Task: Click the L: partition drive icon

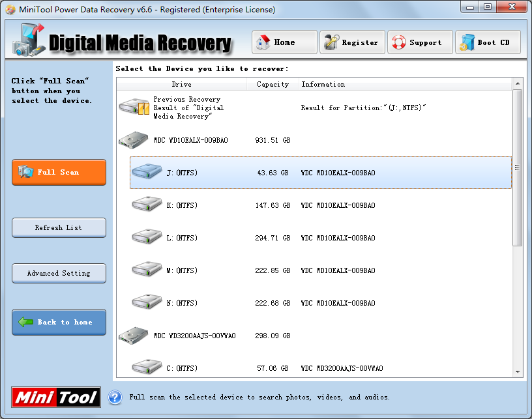Action: 147,237
